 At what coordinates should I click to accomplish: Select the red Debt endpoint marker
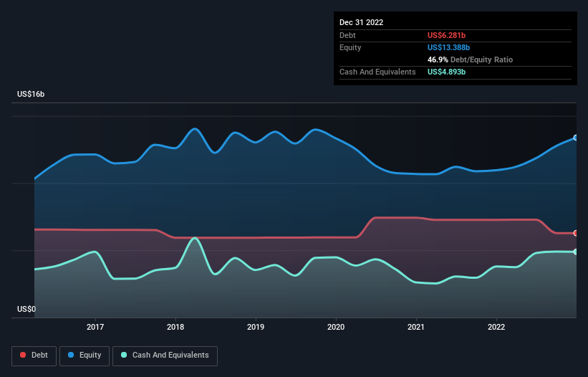576,234
